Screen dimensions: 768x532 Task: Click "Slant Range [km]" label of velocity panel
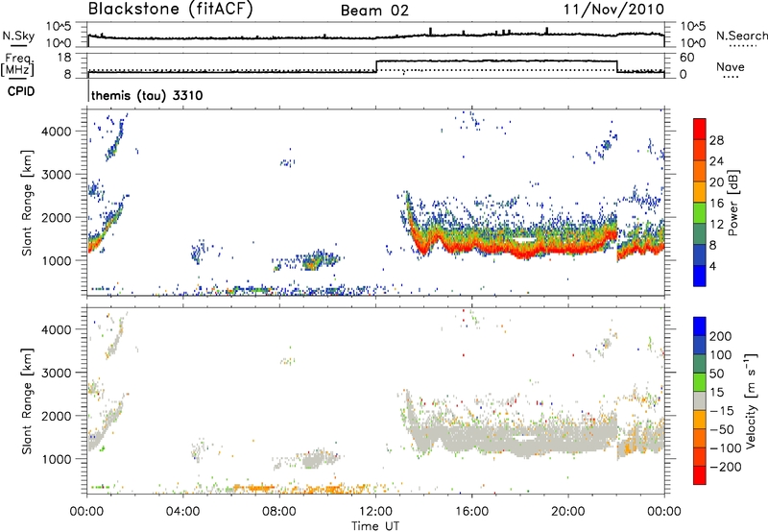(27, 401)
